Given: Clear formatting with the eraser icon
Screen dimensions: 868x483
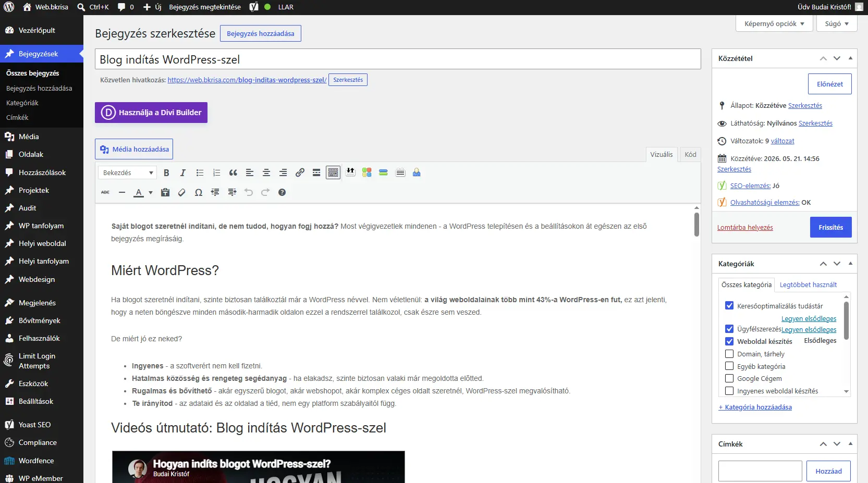Looking at the screenshot, I should tap(182, 192).
